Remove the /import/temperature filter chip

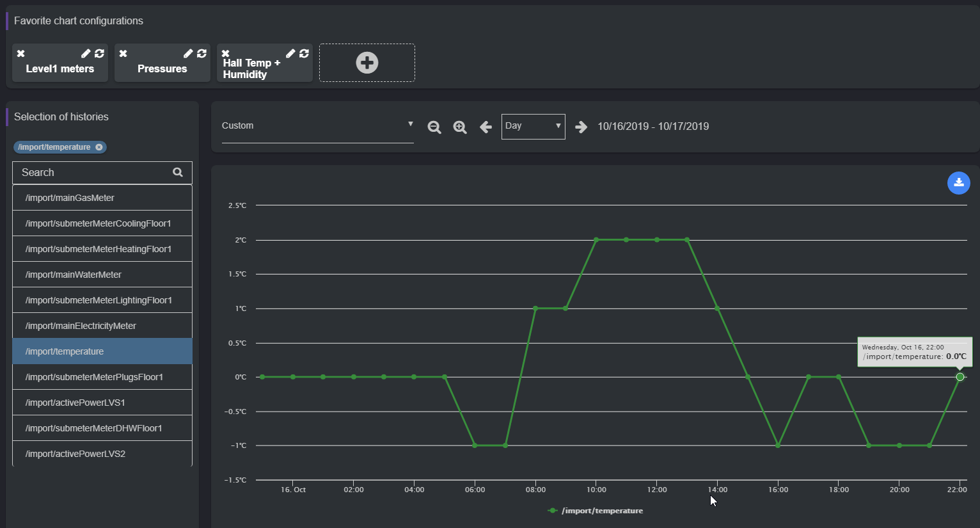pos(99,147)
